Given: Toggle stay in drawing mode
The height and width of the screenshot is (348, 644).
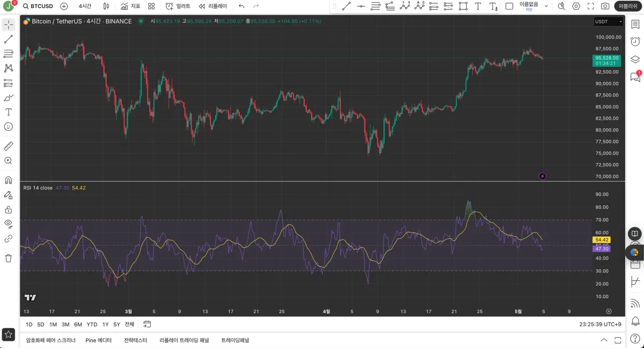Looking at the screenshot, I should pyautogui.click(x=9, y=195).
